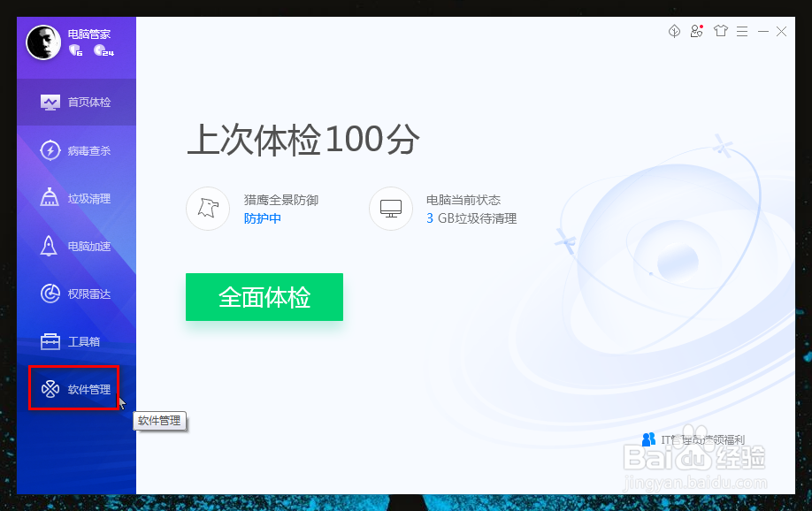Open the skin change T-shirt icon
The image size is (812, 511).
[720, 31]
